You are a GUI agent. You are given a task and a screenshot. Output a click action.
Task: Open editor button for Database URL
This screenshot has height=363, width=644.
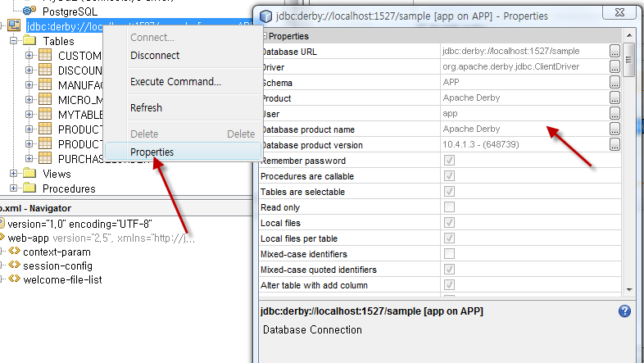pos(615,51)
